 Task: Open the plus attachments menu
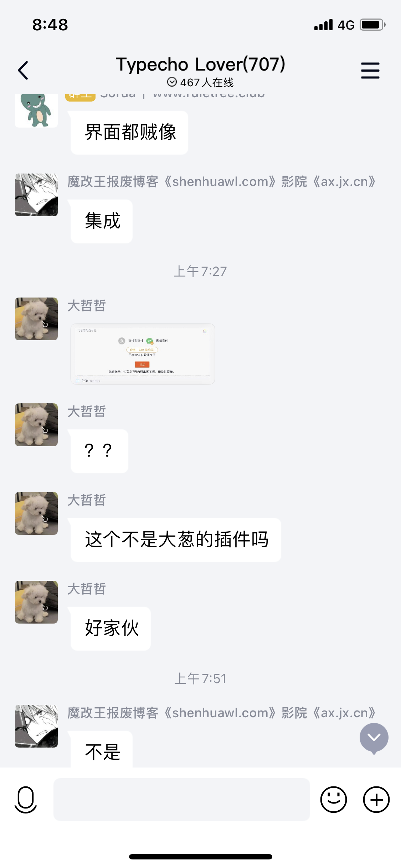[376, 800]
